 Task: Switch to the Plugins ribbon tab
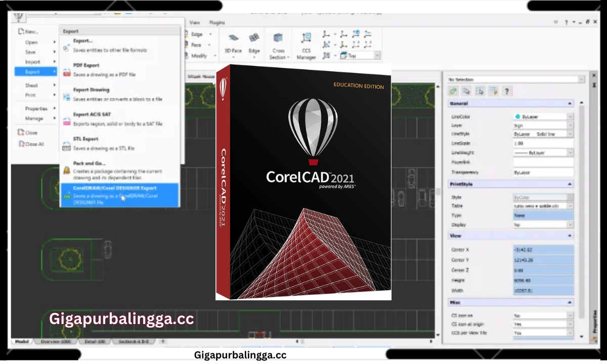click(x=217, y=22)
